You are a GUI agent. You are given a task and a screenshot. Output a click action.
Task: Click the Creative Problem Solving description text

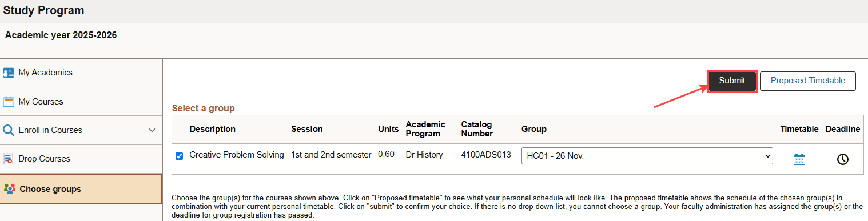tap(237, 155)
